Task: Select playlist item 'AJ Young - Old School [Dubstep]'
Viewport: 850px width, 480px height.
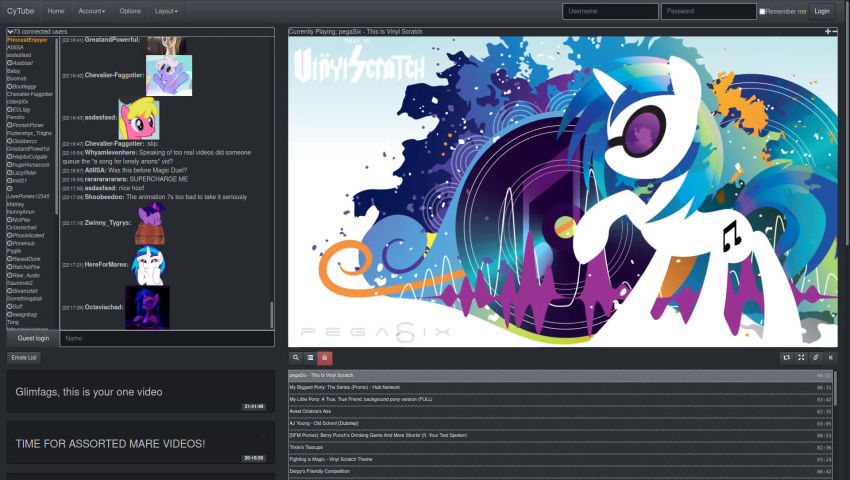Action: (x=561, y=423)
